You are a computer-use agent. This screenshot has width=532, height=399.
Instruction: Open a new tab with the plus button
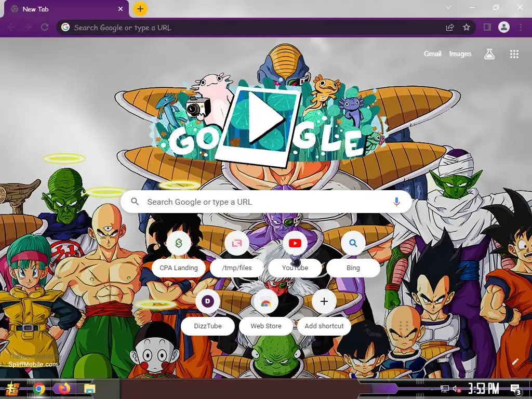(140, 9)
